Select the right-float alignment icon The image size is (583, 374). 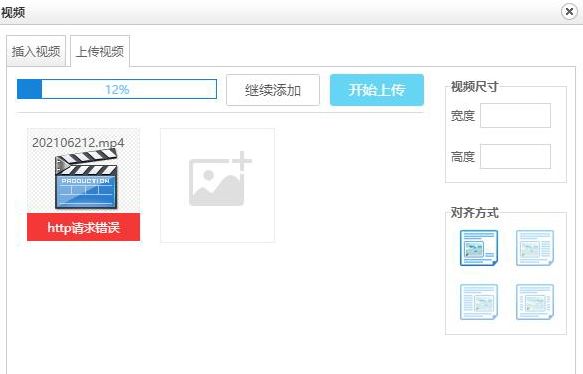click(x=535, y=248)
